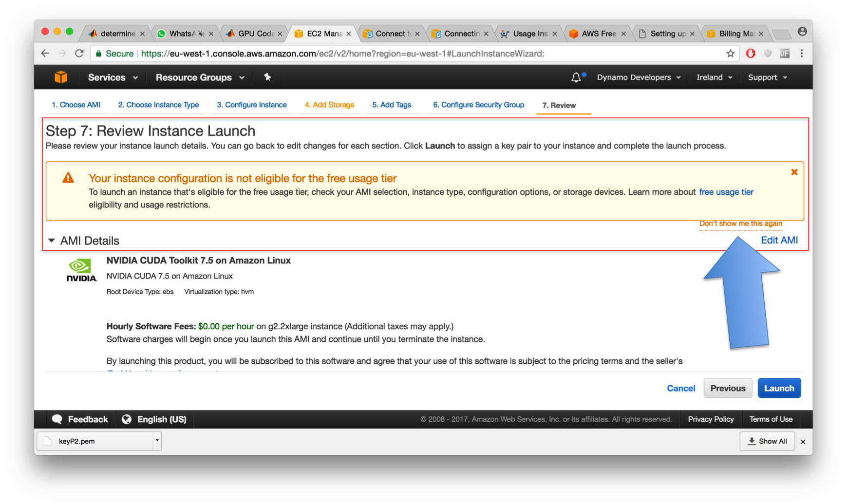Switch to the Billing Management tab
The width and height of the screenshot is (847, 504).
734,33
